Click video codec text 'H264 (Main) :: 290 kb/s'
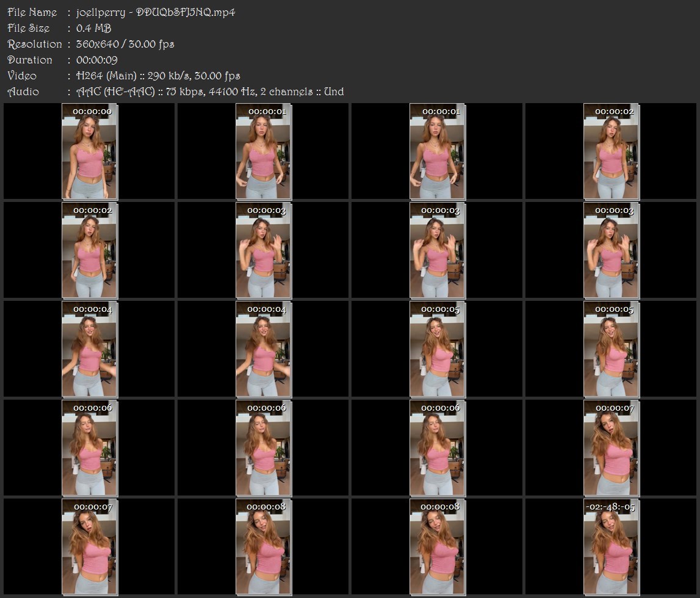Viewport: 700px width, 598px height. tap(132, 76)
